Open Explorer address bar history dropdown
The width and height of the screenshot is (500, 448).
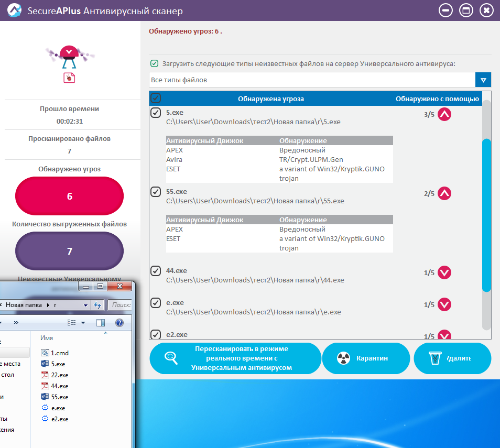tap(85, 305)
